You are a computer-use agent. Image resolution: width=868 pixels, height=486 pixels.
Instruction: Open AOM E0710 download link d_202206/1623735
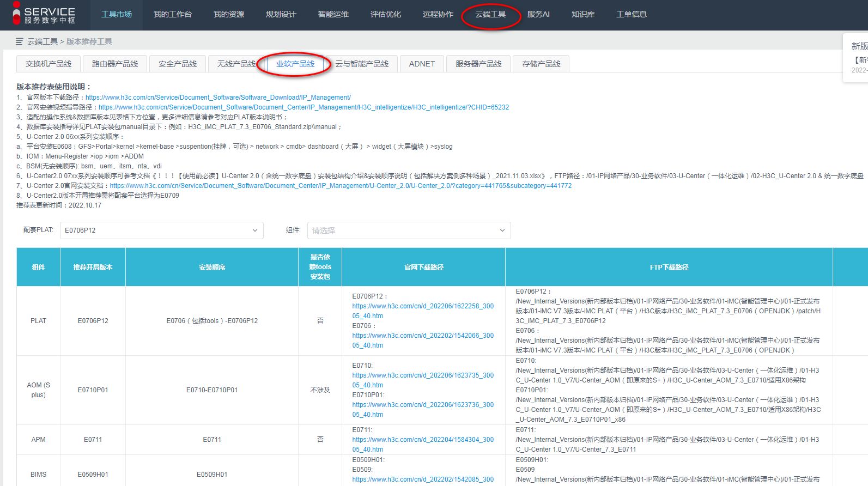(423, 380)
